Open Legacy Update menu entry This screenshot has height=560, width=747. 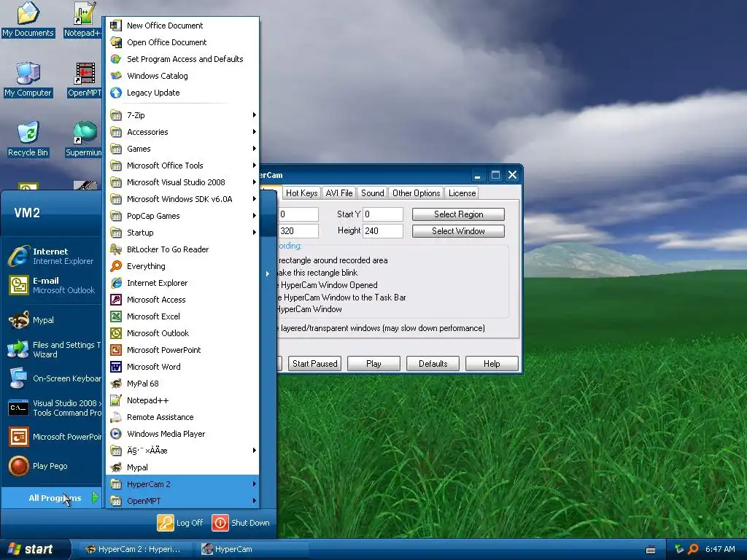pos(182,93)
